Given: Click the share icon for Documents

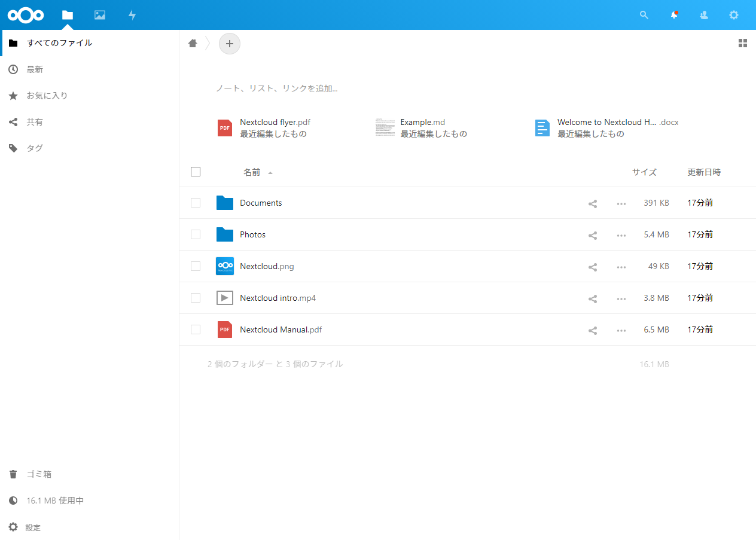Looking at the screenshot, I should [x=593, y=203].
